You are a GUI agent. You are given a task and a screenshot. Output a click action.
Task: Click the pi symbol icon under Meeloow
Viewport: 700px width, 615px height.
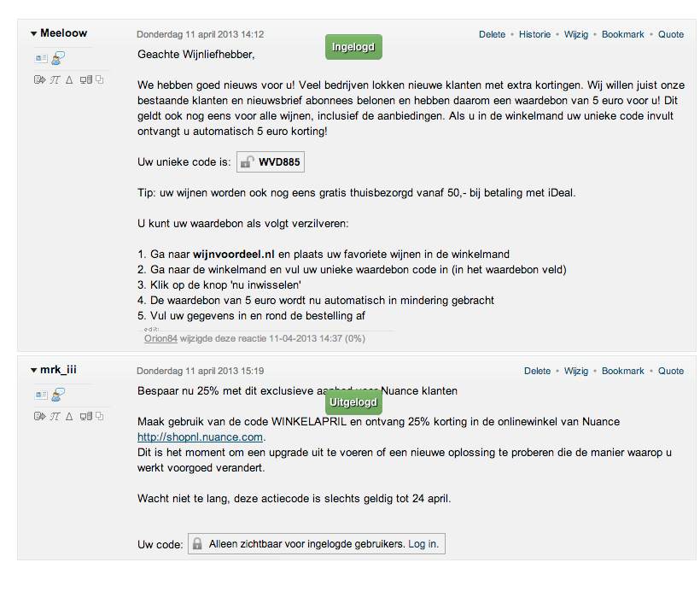[x=55, y=79]
